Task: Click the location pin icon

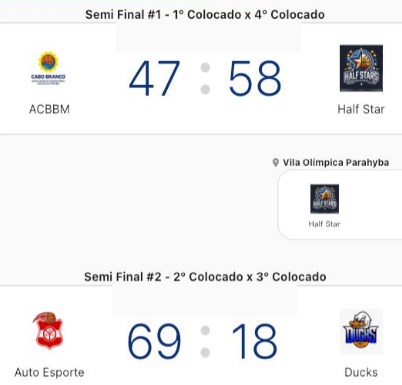Action: point(275,163)
